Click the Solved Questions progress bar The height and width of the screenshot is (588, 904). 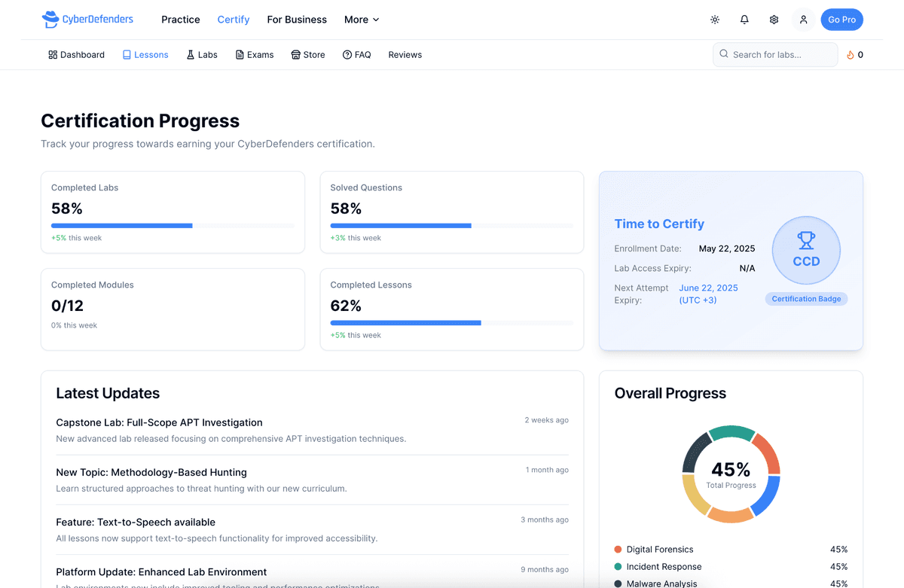coord(452,226)
